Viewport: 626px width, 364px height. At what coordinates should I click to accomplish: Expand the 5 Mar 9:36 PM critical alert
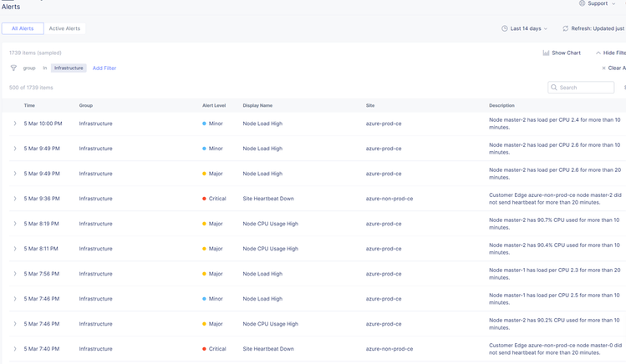pyautogui.click(x=15, y=199)
